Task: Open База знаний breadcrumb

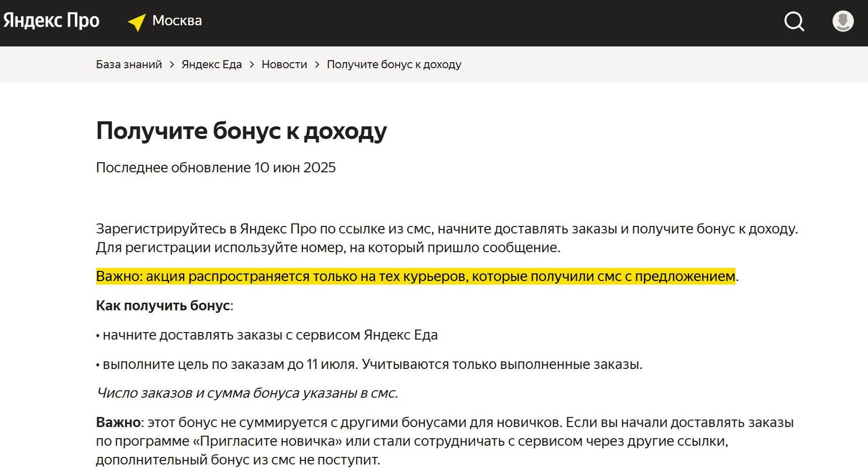Action: tap(129, 65)
